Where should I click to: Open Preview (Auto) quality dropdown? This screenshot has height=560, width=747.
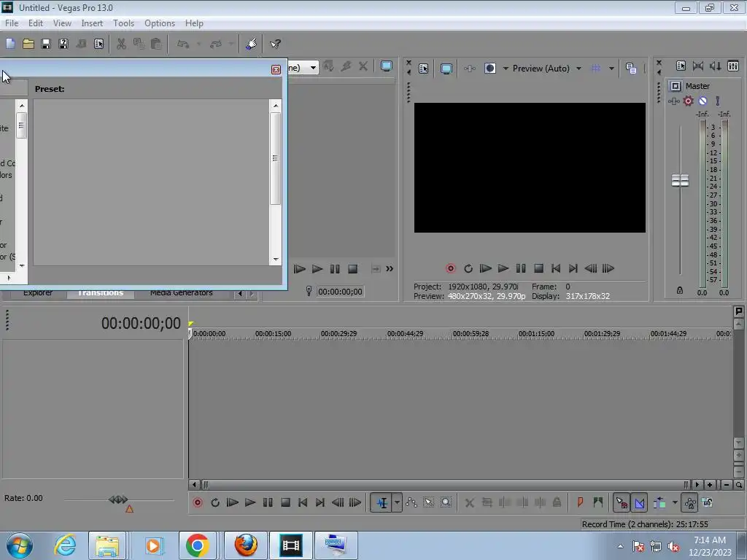tap(578, 69)
